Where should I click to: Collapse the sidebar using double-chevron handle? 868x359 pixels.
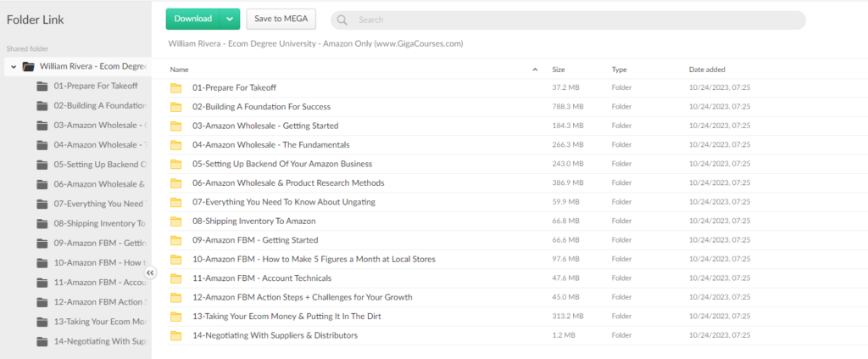[150, 272]
